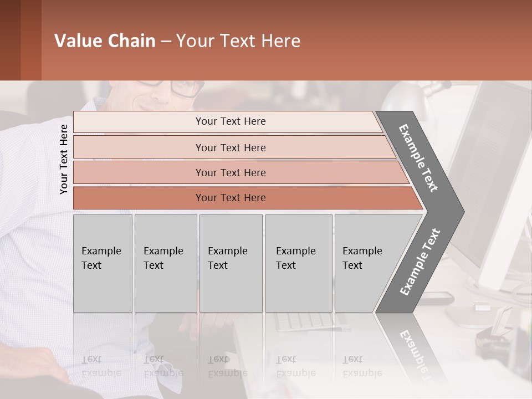Viewport: 532px width, 399px height.
Task: Select the second 'Your Text Here' bar
Action: [235, 147]
